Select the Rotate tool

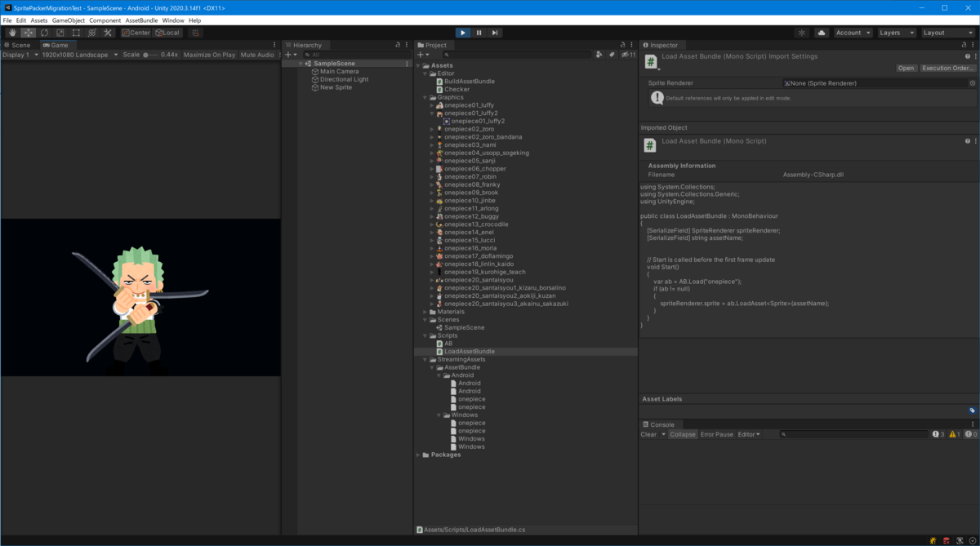(42, 33)
